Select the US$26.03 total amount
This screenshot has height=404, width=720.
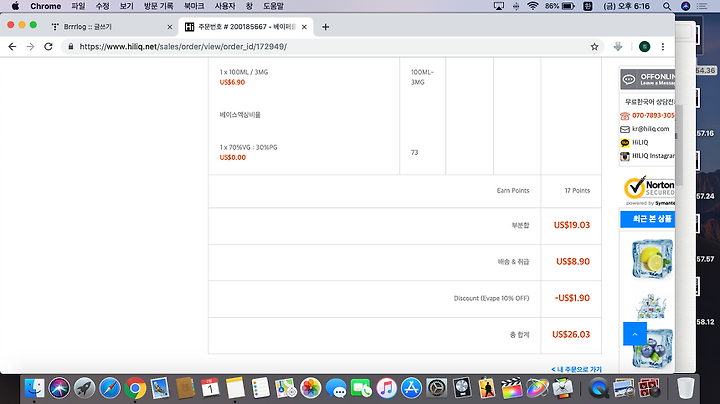pos(571,334)
